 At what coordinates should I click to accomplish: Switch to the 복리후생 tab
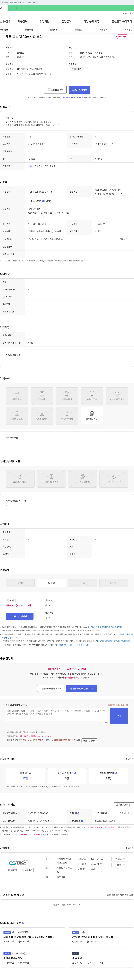(x=79, y=30)
